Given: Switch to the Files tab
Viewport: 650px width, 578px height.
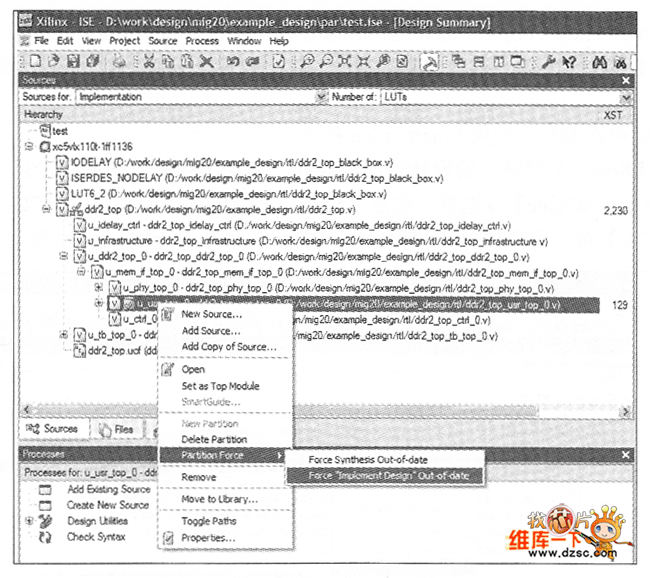Looking at the screenshot, I should (x=117, y=429).
